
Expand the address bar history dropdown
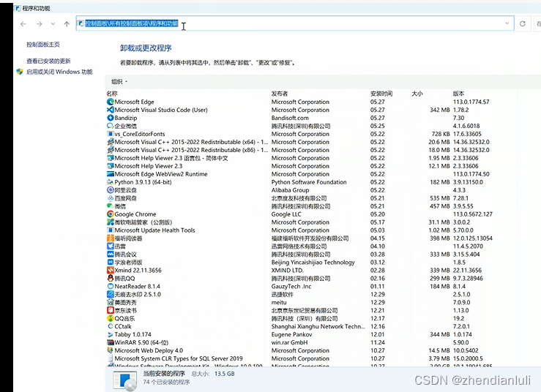(x=507, y=23)
